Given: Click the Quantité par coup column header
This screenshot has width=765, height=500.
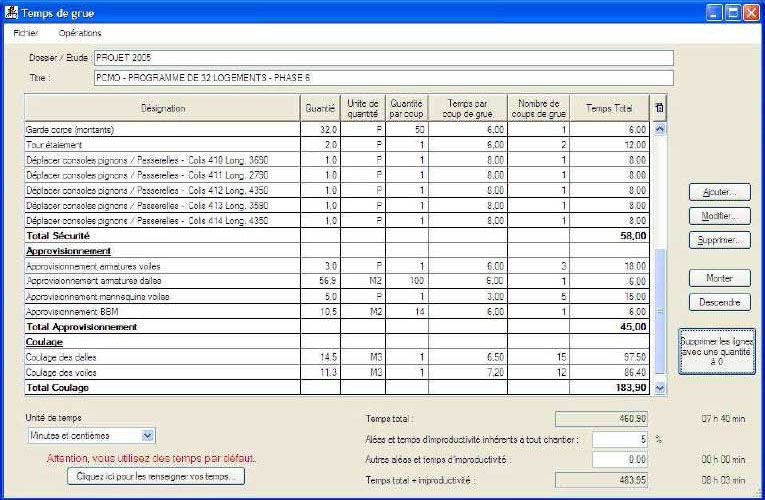Looking at the screenshot, I should tap(407, 108).
